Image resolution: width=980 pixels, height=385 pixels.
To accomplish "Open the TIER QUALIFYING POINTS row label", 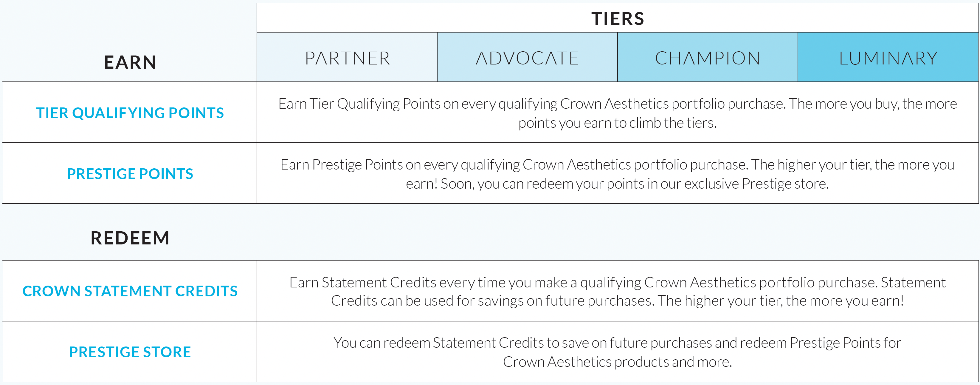I will tap(130, 113).
